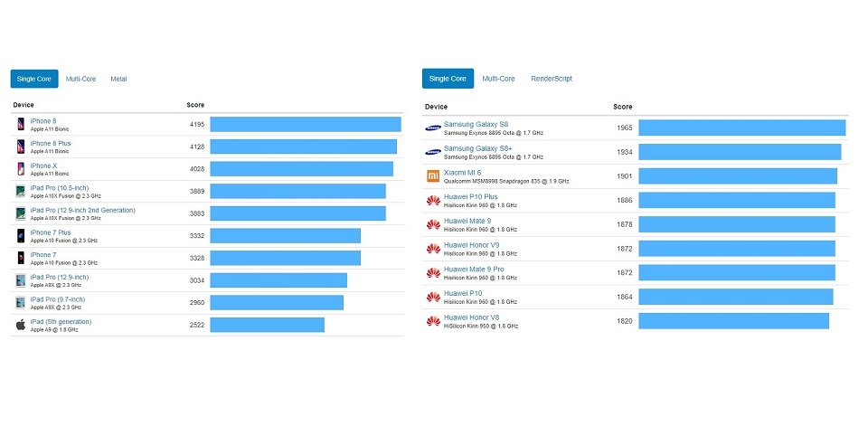
Task: Open the iPad Pro (10.5-inch) link
Action: [60, 188]
